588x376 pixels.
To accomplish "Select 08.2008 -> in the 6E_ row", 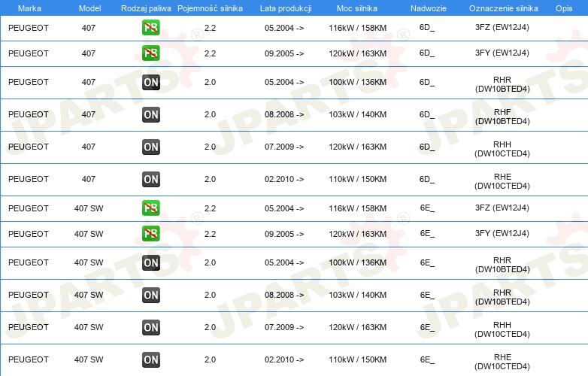I will [284, 295].
